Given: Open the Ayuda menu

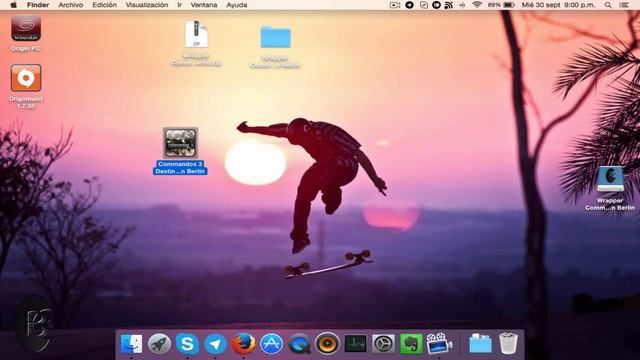Looking at the screenshot, I should 237,5.
